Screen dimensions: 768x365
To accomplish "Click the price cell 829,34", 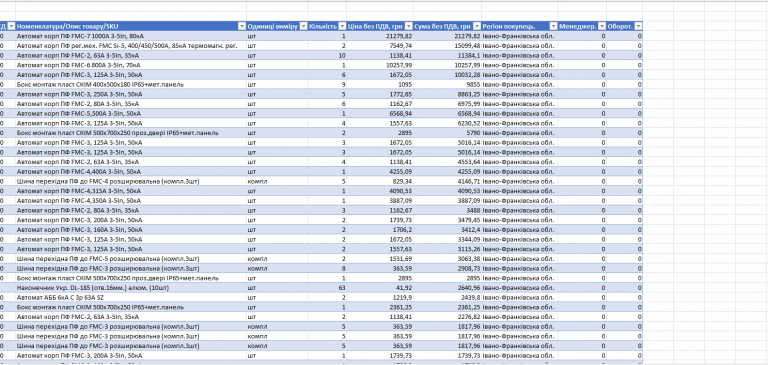I will [380, 181].
